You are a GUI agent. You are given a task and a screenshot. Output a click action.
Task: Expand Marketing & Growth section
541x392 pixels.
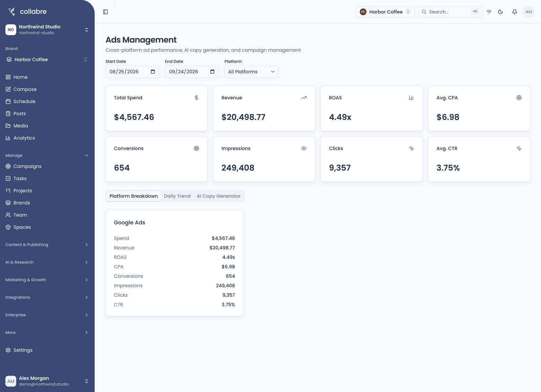47,280
